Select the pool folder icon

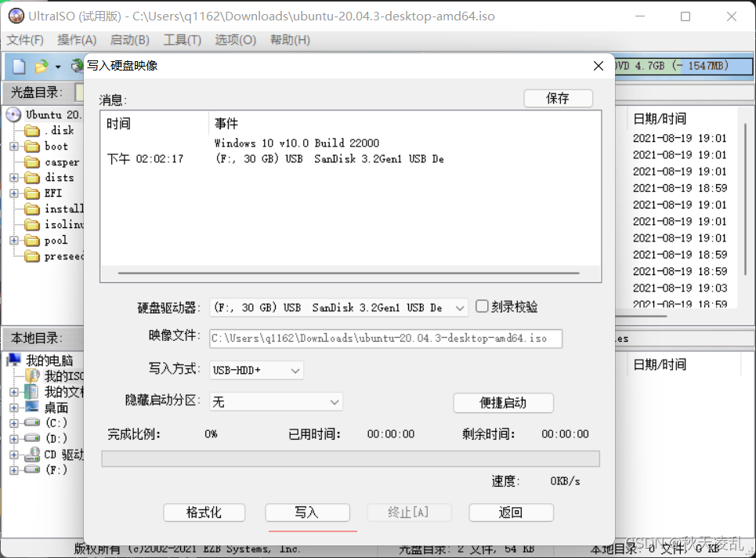32,240
